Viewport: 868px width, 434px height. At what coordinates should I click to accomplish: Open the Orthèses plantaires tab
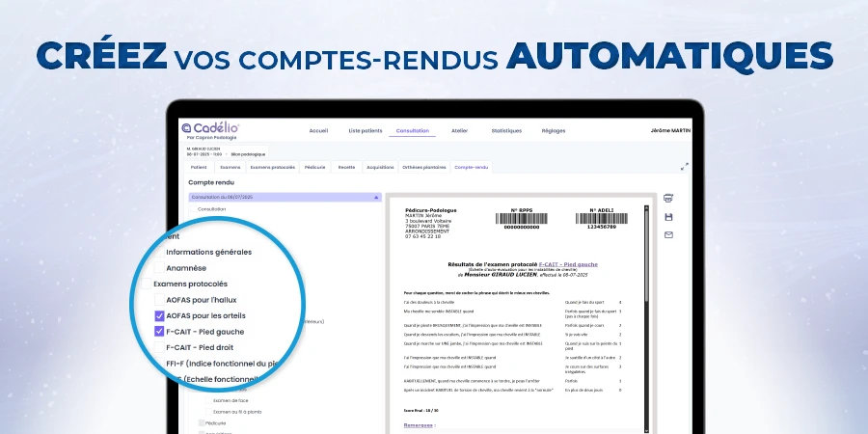click(424, 167)
